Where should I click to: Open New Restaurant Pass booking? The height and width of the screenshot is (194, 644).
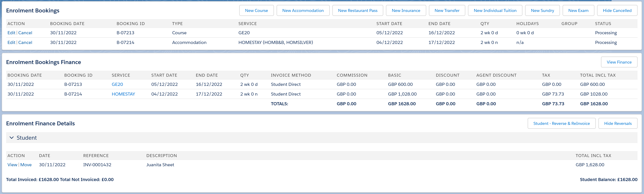point(357,11)
